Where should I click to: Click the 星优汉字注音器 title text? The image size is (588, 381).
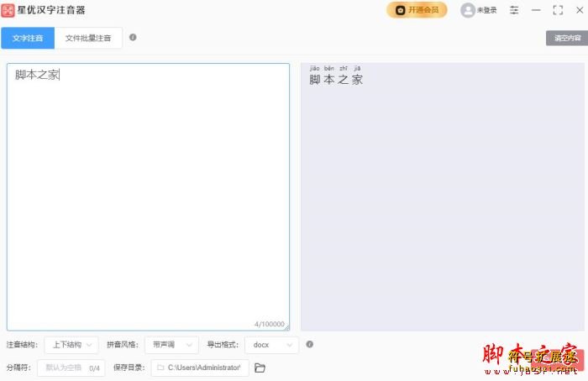coord(51,10)
